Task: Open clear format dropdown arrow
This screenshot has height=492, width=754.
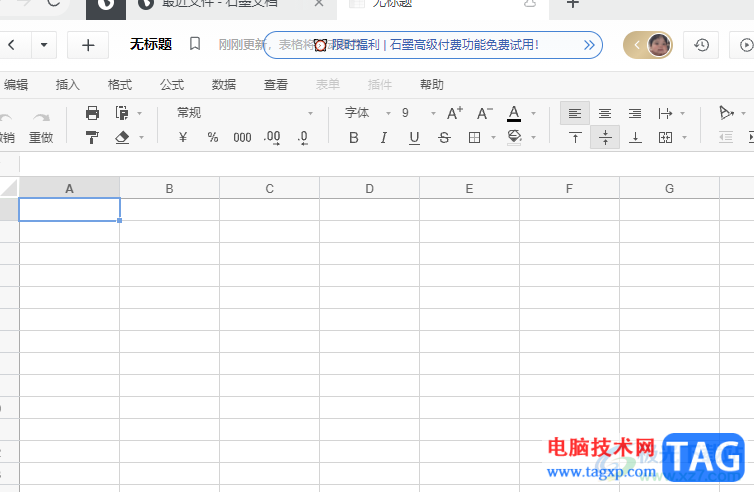Action: [141, 138]
